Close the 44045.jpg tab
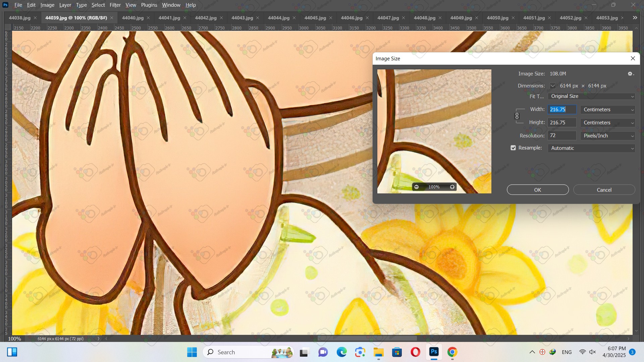Image resolution: width=644 pixels, height=362 pixels. pyautogui.click(x=331, y=18)
